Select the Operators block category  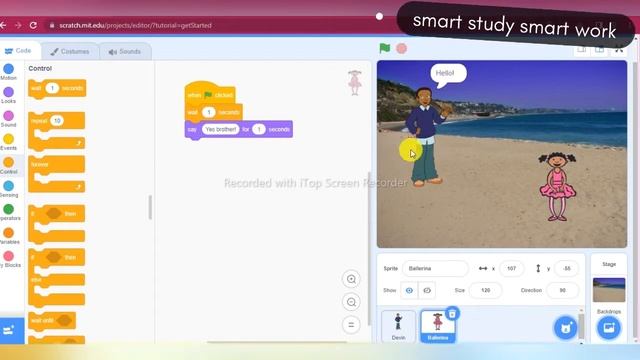(9, 212)
